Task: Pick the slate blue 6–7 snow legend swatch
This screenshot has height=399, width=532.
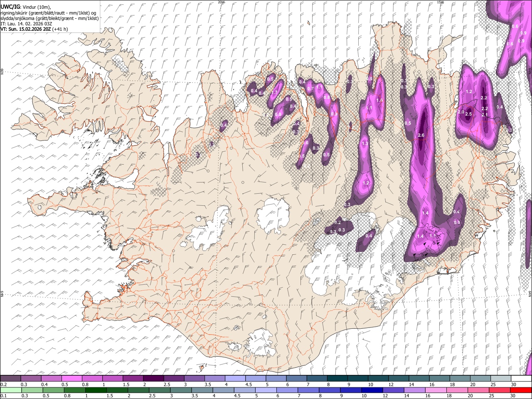Action: (x=296, y=379)
